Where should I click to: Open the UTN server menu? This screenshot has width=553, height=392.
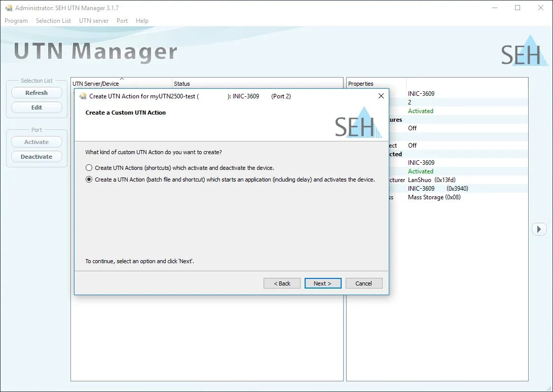94,21
